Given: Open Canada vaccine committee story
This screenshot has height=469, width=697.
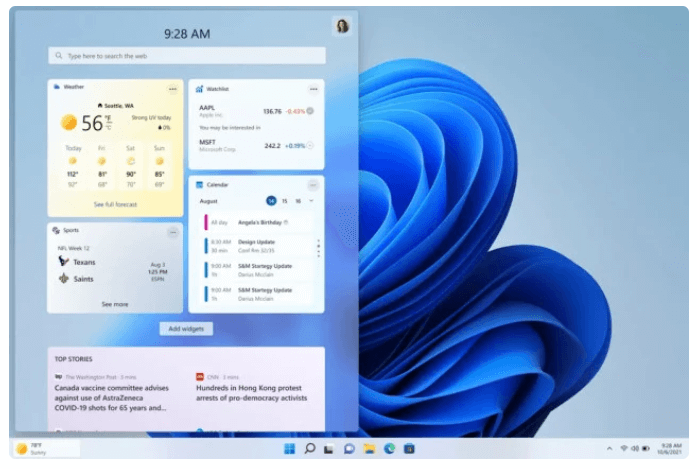Looking at the screenshot, I should coord(112,398).
